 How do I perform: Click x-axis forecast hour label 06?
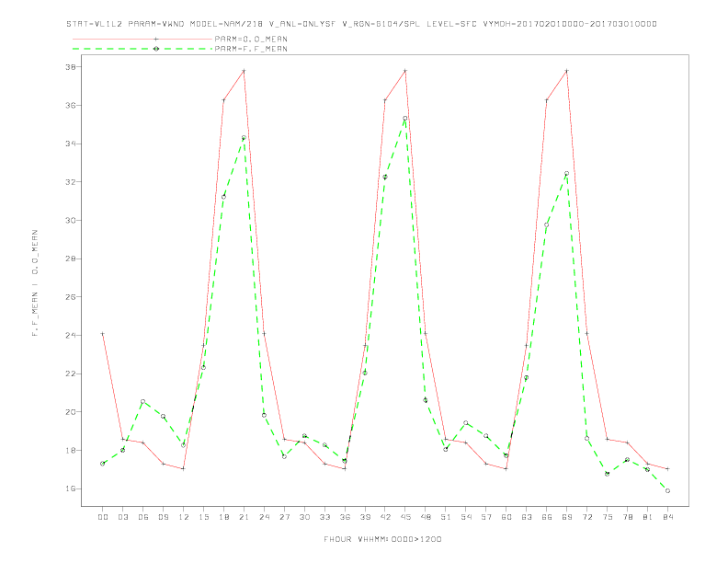143,517
